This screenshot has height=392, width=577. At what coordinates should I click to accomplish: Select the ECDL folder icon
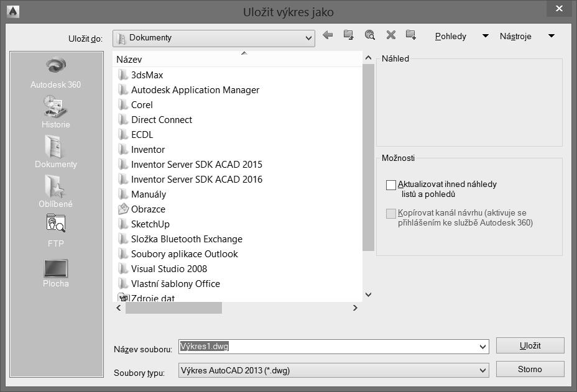point(123,135)
